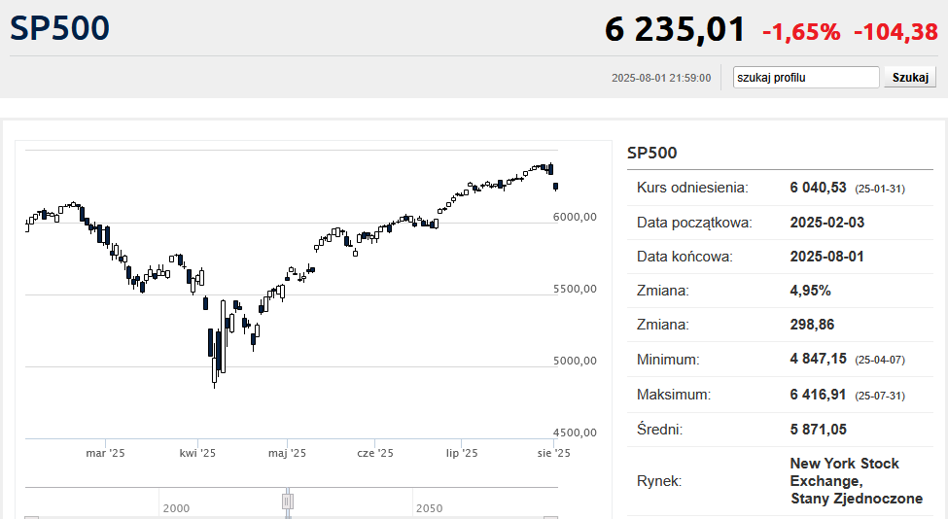Click the 'Data początkowa:' label
948x519 pixels.
click(x=694, y=223)
